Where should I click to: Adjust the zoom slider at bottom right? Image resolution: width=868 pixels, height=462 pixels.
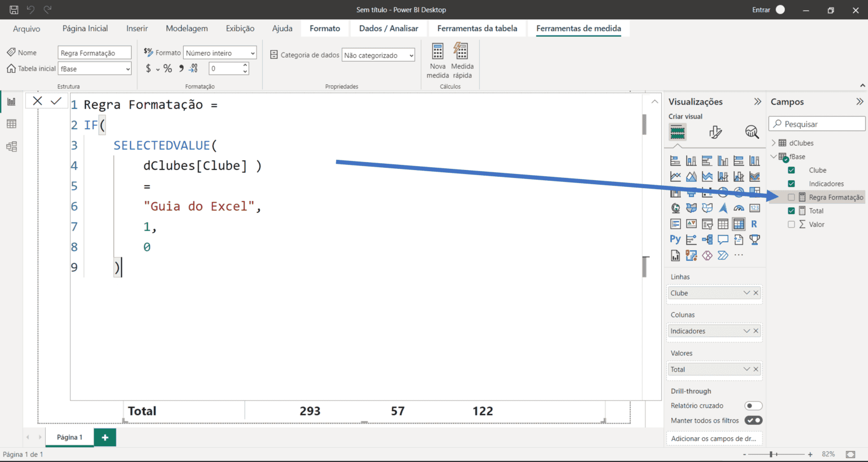(x=771, y=454)
